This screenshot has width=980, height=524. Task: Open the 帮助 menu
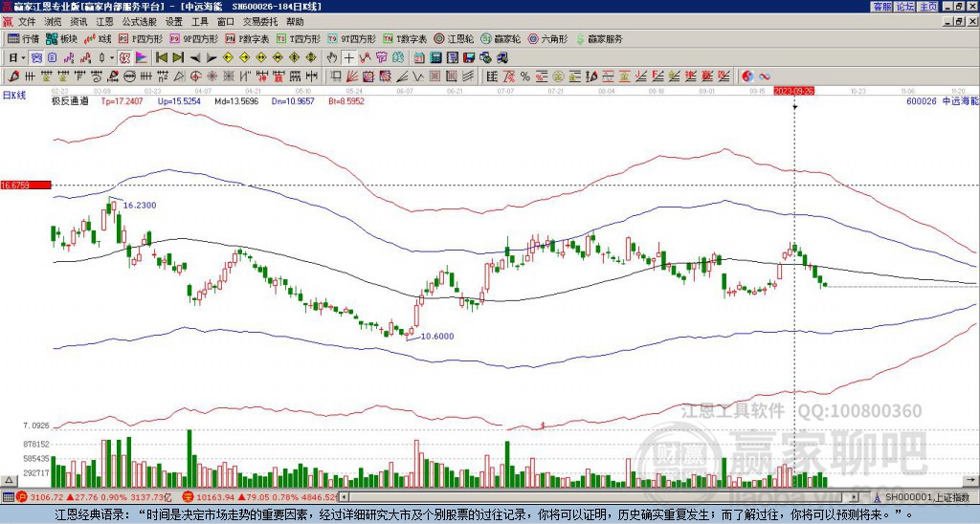pyautogui.click(x=295, y=22)
